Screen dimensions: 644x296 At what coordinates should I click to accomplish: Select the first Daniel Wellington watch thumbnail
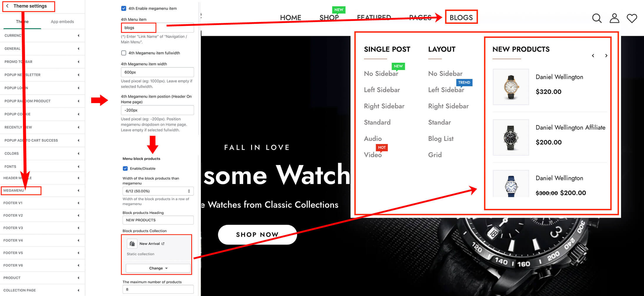511,87
